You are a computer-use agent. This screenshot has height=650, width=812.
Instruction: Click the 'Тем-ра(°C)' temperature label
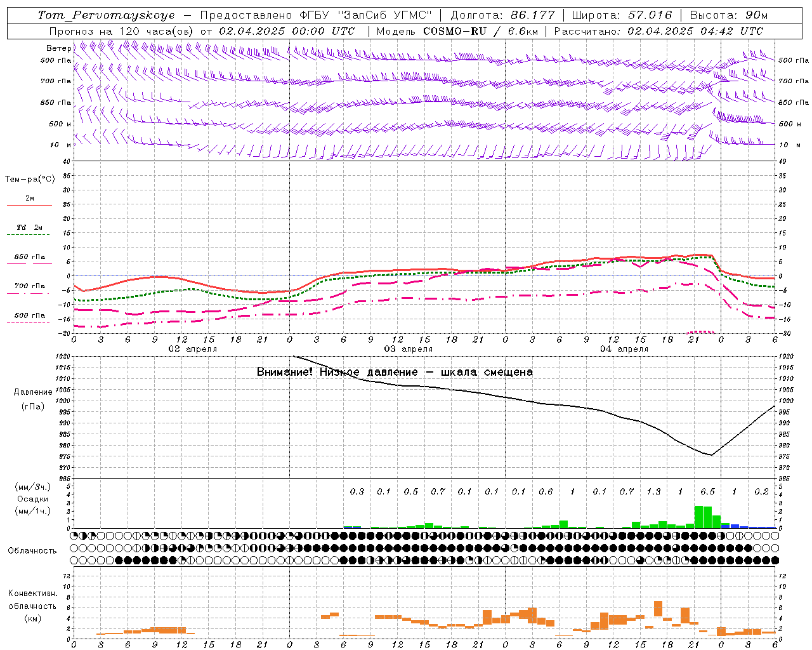[x=30, y=180]
